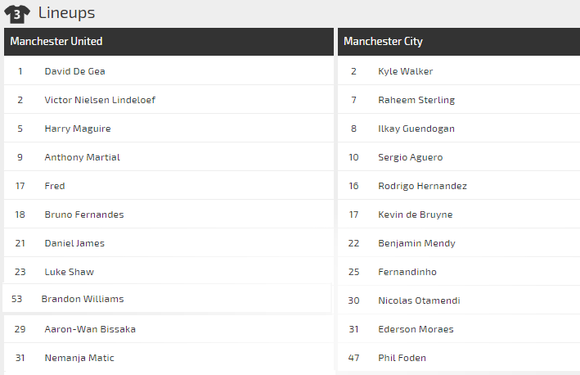The height and width of the screenshot is (375, 580).
Task: Choose the highlighted Brandon Williams row
Action: 167,298
